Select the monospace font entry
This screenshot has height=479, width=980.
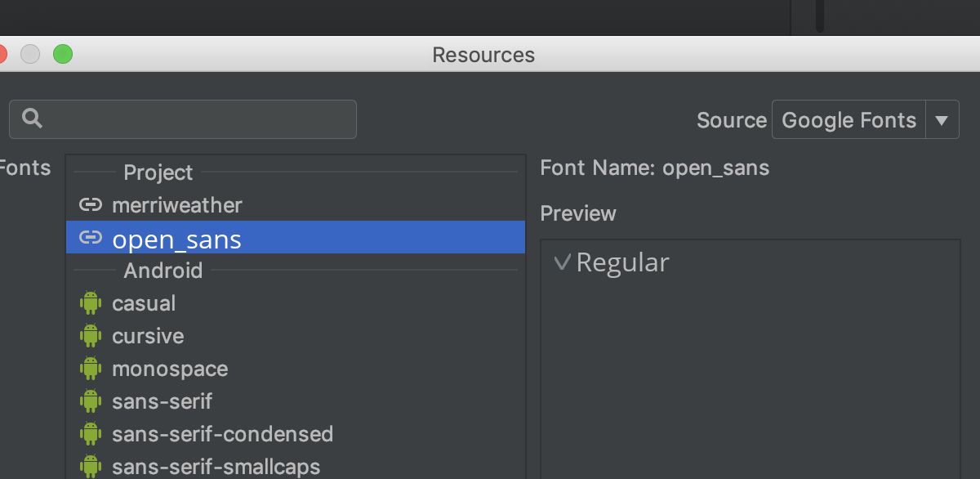tap(296, 369)
